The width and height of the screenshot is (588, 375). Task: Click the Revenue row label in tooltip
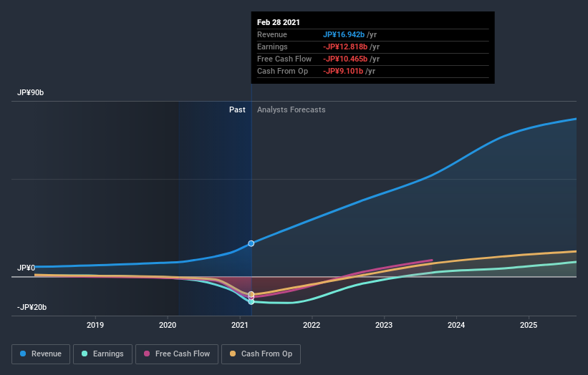(272, 34)
